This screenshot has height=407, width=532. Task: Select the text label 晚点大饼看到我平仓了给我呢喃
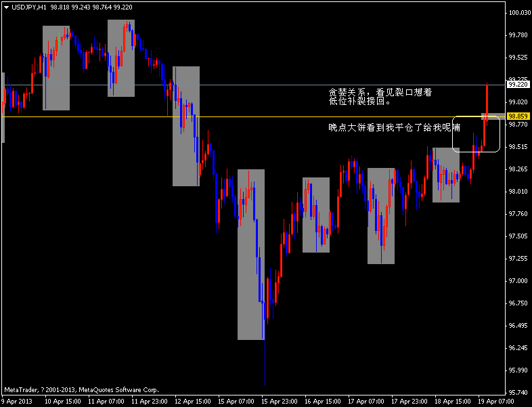point(395,127)
